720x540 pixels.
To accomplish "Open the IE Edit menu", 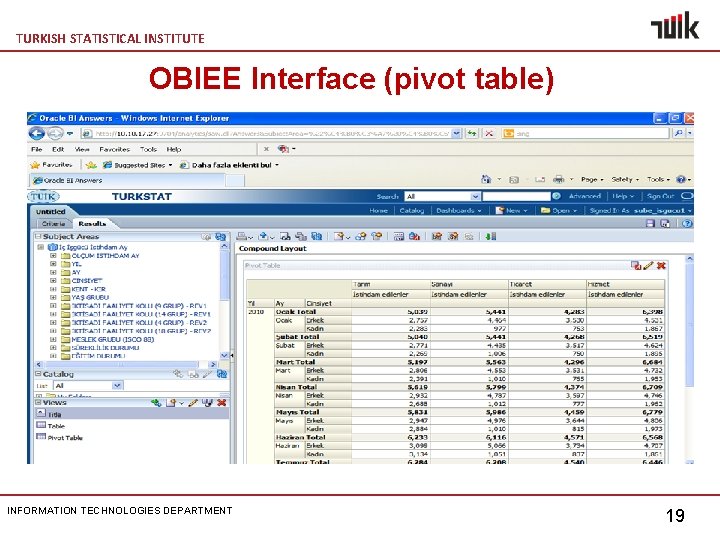I will coord(58,149).
